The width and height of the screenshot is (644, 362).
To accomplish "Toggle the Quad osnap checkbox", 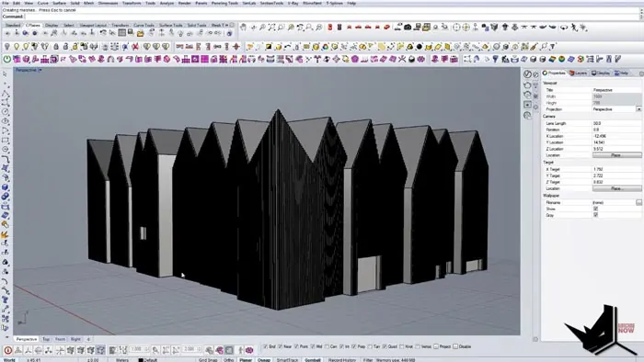I will (385, 346).
